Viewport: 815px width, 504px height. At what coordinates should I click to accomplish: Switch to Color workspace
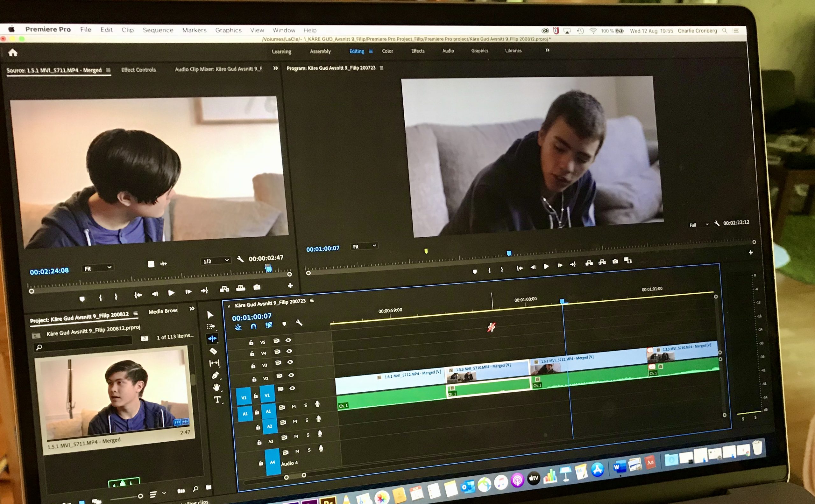(x=387, y=51)
